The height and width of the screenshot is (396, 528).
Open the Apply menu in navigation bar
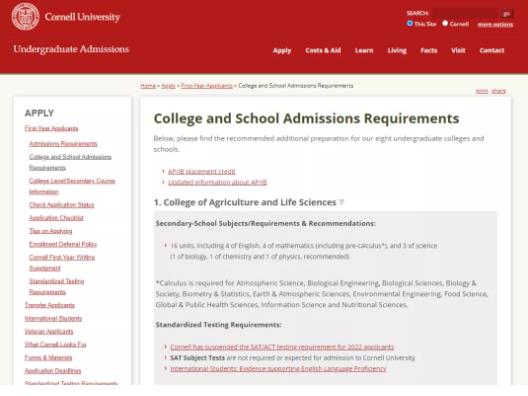click(282, 51)
